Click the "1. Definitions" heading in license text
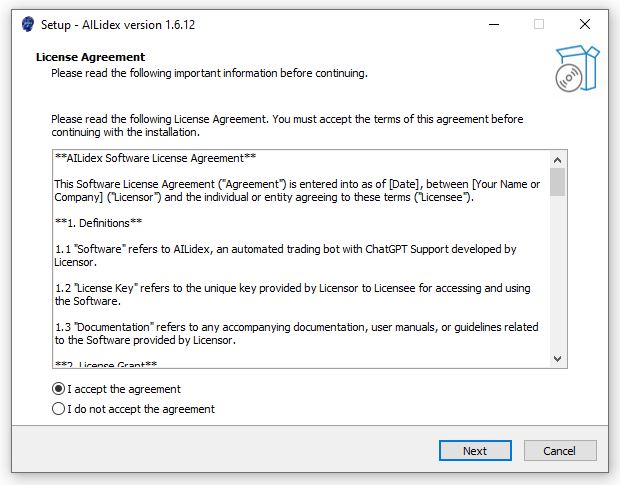 coord(98,223)
